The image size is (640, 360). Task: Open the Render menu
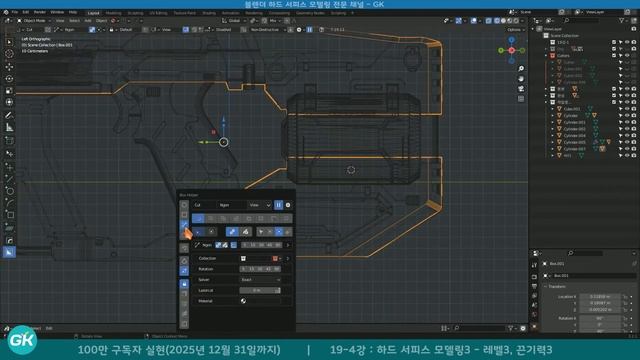click(40, 12)
